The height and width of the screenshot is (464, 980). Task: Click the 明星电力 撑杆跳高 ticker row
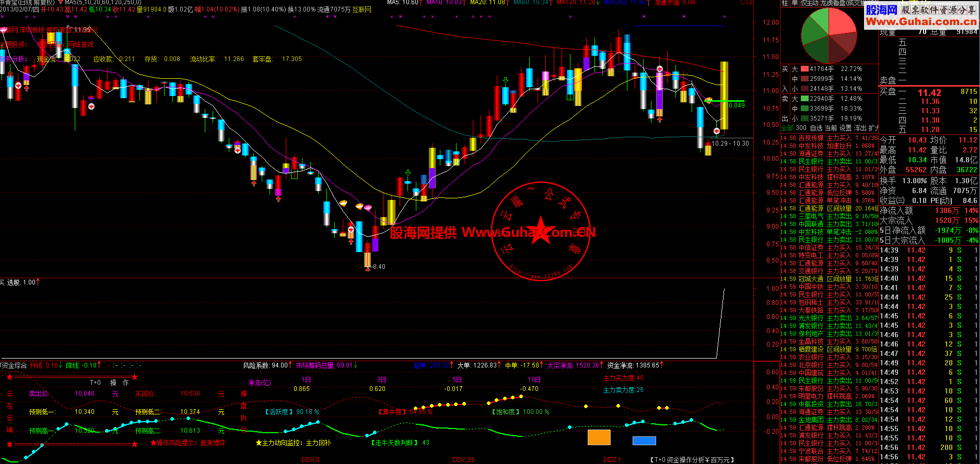coord(830,396)
